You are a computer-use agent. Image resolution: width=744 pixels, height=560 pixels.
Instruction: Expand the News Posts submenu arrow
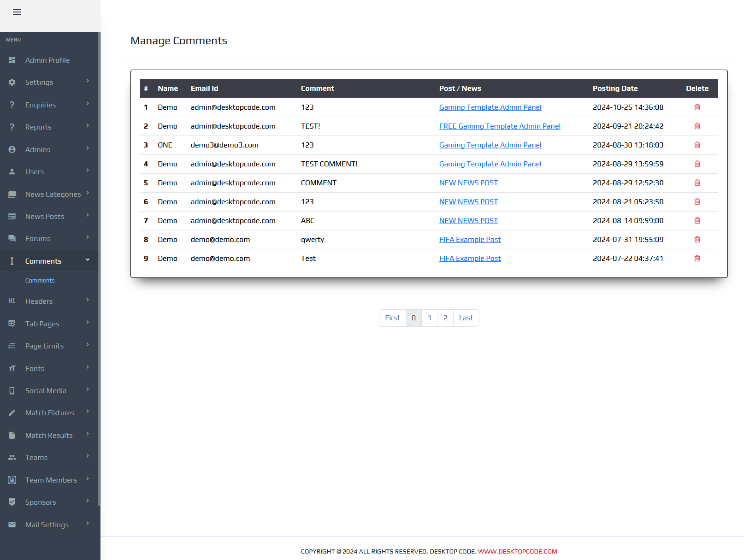click(88, 215)
